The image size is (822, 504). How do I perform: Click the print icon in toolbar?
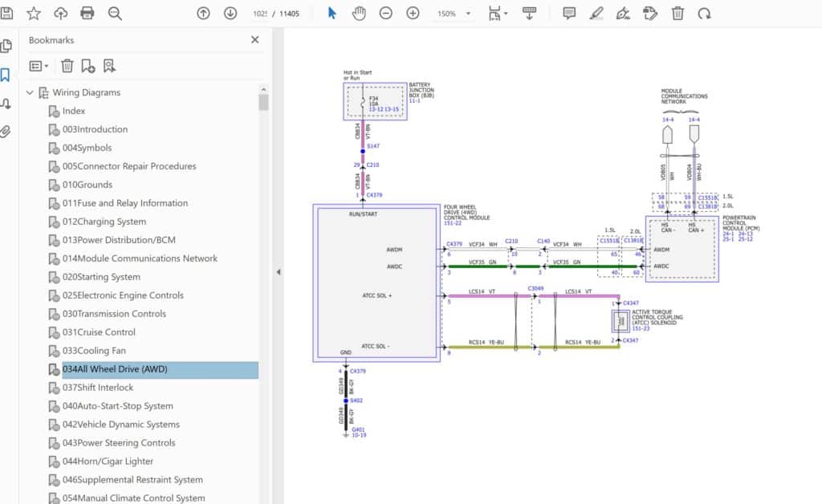pyautogui.click(x=87, y=13)
